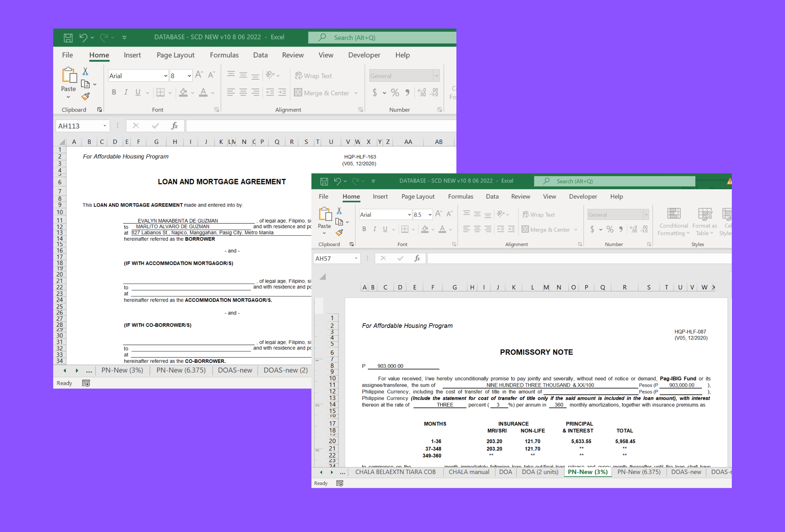Open the font size dropdown showing 8.5
The height and width of the screenshot is (532, 785).
(430, 214)
